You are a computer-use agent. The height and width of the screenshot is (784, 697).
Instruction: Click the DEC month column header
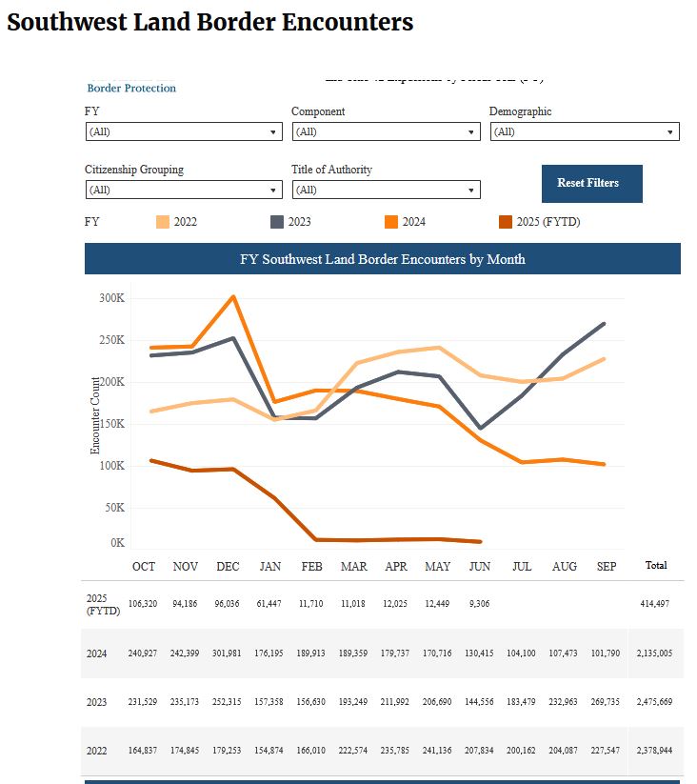coord(228,567)
